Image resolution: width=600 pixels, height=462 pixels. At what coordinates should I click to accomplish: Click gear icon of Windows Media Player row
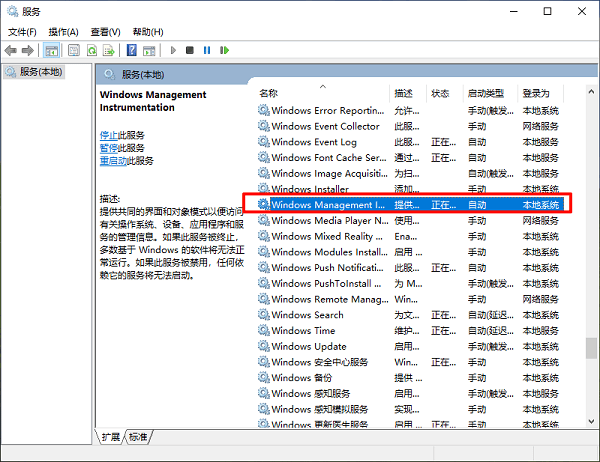click(x=264, y=220)
